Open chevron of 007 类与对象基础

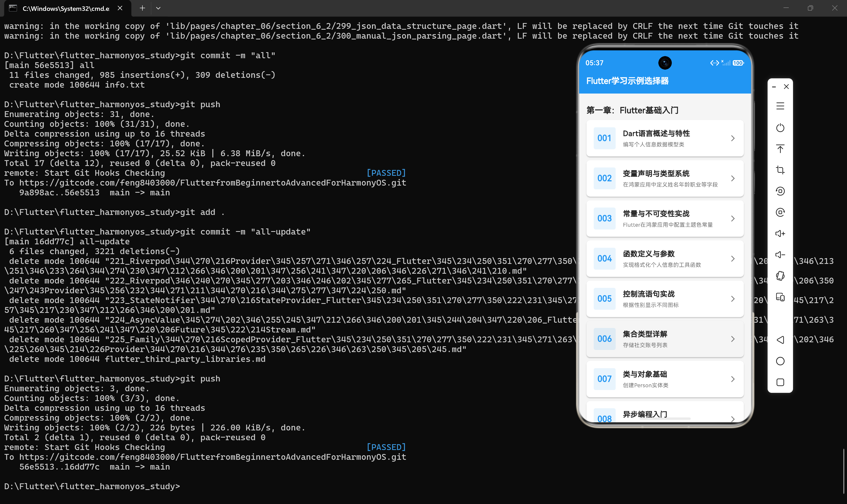(x=733, y=379)
